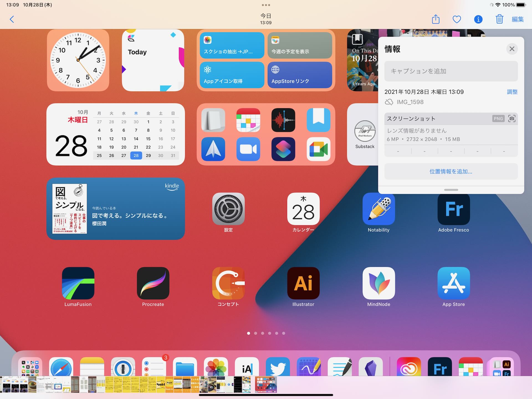Tap the share icon in the toolbar
Screen dimensions: 532x399
coord(436,19)
